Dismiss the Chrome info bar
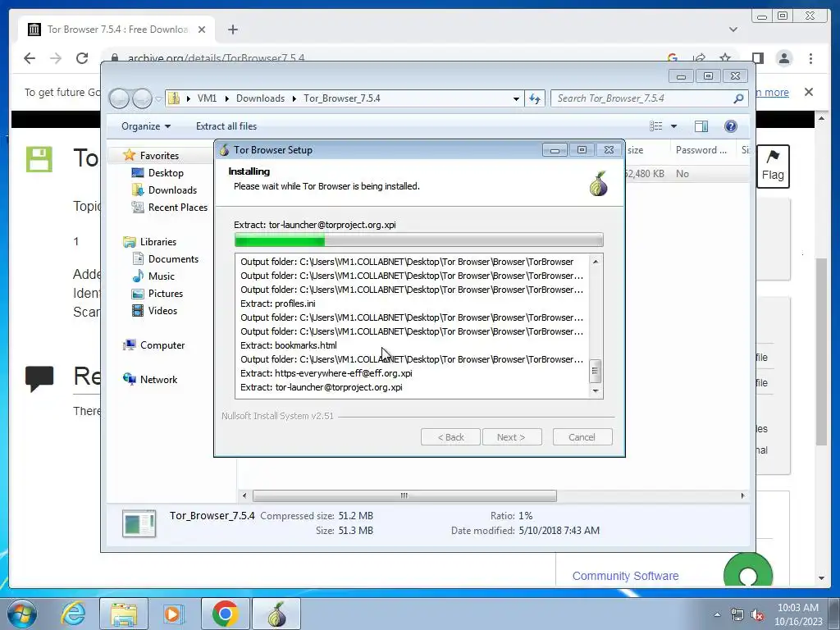This screenshot has width=840, height=630. (809, 92)
